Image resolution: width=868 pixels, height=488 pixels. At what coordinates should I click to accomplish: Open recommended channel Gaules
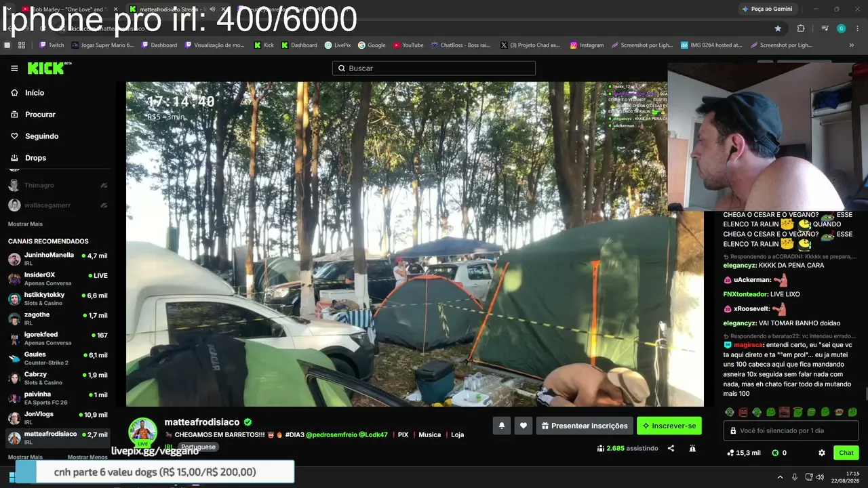click(x=58, y=358)
